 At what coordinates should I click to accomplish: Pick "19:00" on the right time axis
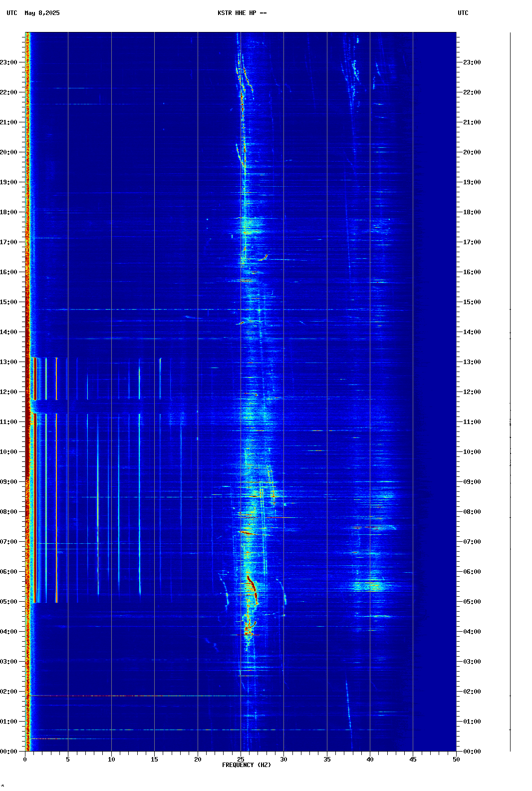click(472, 182)
